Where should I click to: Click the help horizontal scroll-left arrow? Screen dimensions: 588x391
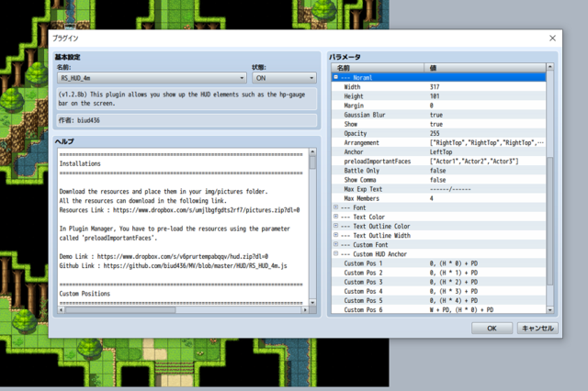[62, 309]
